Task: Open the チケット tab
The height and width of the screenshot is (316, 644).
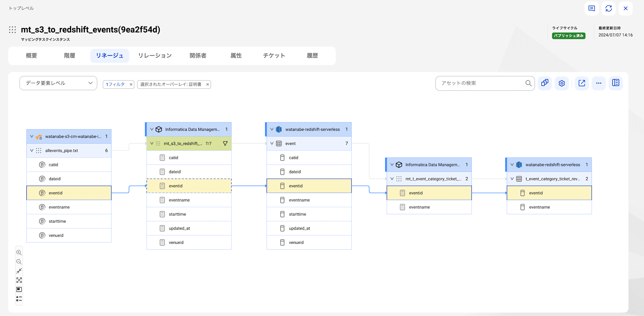Action: coord(274,56)
